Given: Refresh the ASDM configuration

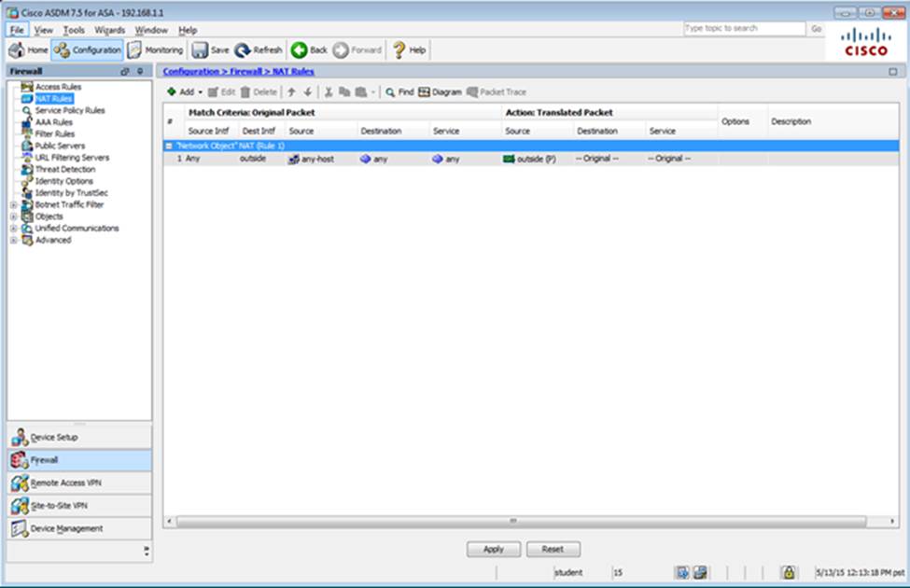Looking at the screenshot, I should (259, 50).
